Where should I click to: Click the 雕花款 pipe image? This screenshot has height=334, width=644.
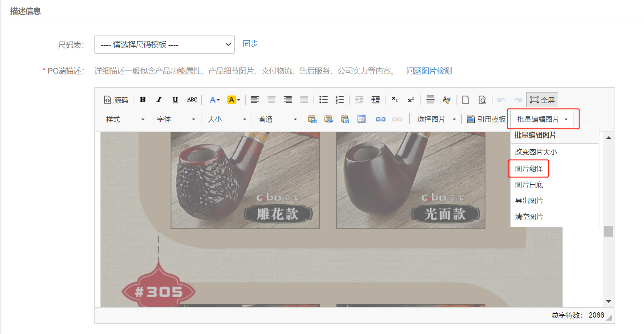pyautogui.click(x=245, y=180)
